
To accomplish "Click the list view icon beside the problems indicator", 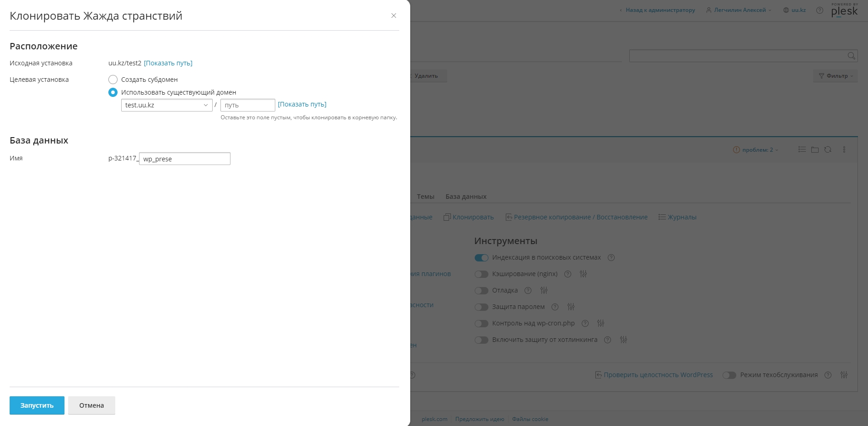I will (x=802, y=149).
